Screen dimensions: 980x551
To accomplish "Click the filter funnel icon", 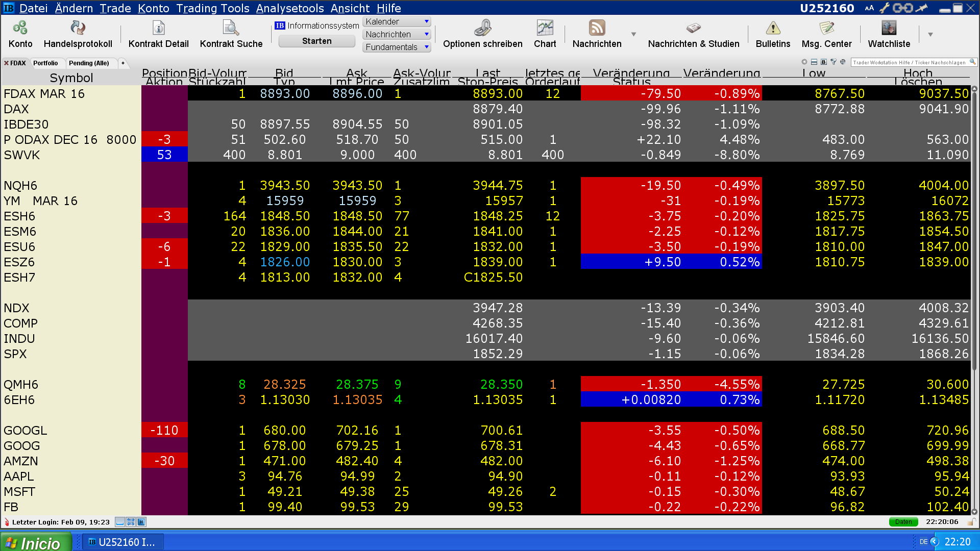I will tap(834, 62).
